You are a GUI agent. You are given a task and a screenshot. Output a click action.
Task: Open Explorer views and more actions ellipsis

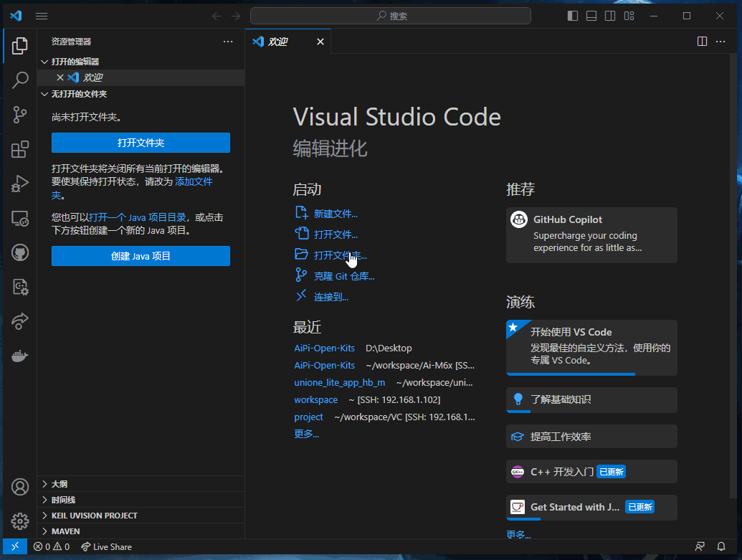228,42
